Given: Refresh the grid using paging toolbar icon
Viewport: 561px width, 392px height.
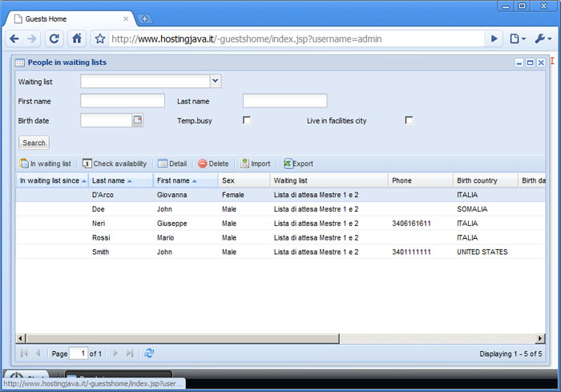Looking at the screenshot, I should pos(149,353).
